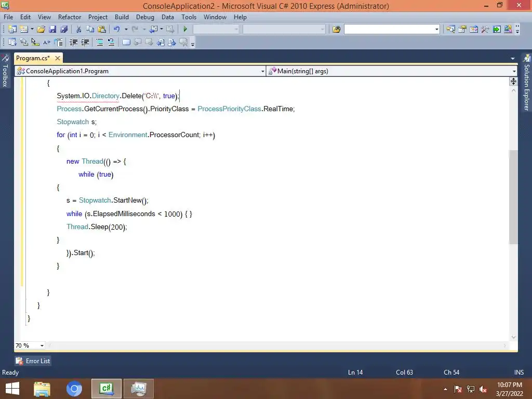Open Solution Explorer from the toolbar icon
The image size is (532, 399).
click(x=450, y=29)
